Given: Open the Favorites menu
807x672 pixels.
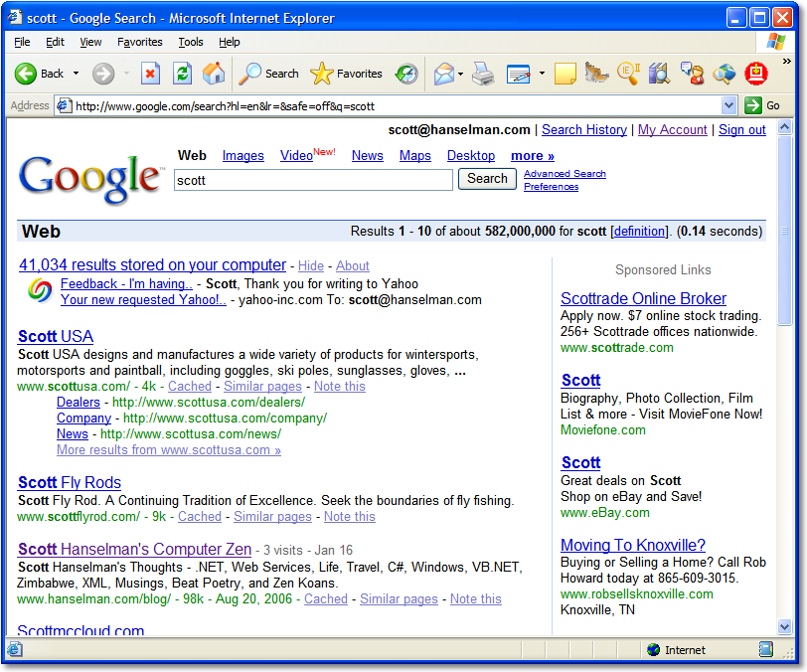Looking at the screenshot, I should (139, 42).
